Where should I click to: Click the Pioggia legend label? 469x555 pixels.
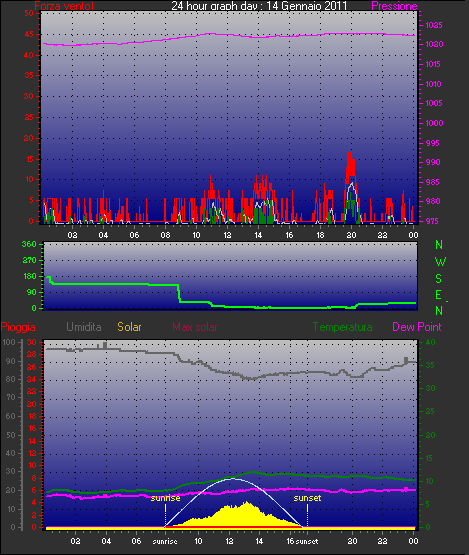(18, 327)
